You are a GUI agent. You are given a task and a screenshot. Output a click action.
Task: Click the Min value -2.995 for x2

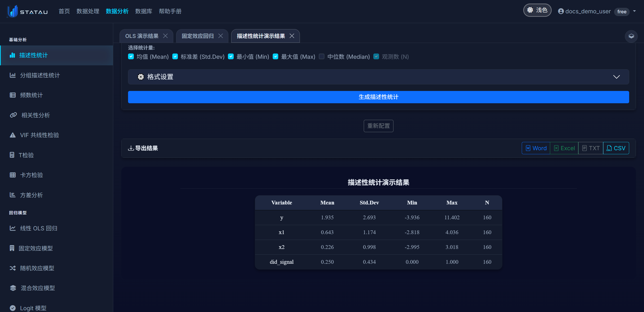[412, 247]
